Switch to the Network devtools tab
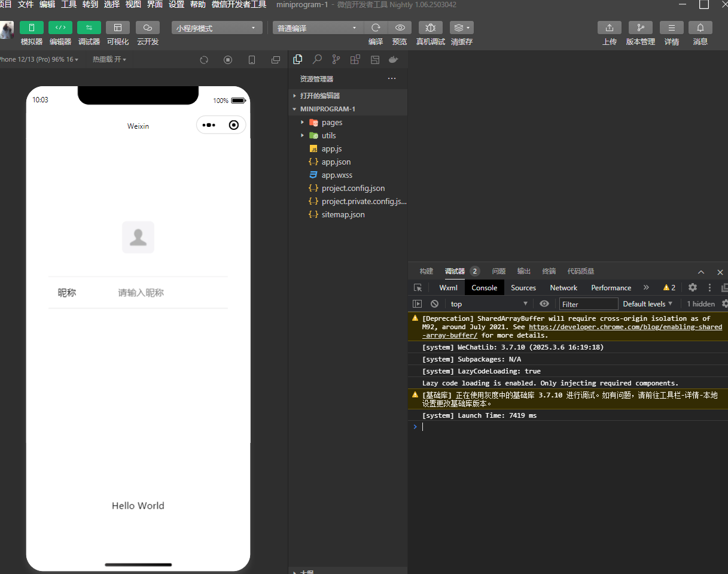Viewport: 728px width, 574px height. [x=563, y=287]
